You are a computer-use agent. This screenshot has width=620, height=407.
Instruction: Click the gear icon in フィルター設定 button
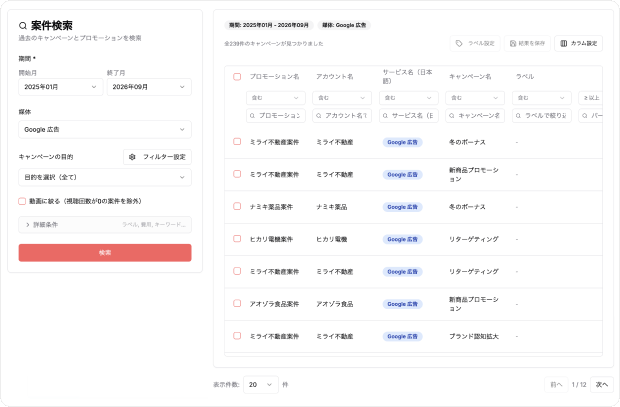(132, 157)
